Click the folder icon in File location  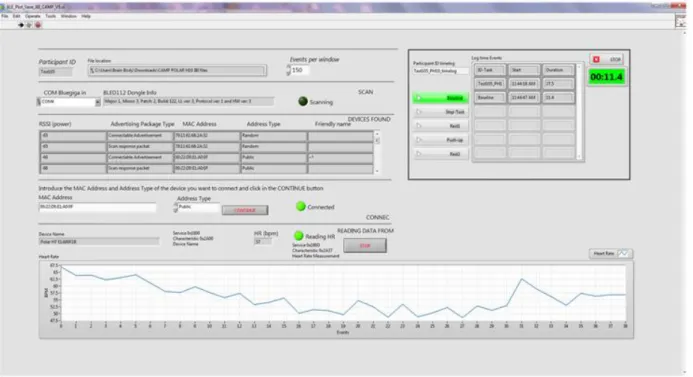pos(92,70)
